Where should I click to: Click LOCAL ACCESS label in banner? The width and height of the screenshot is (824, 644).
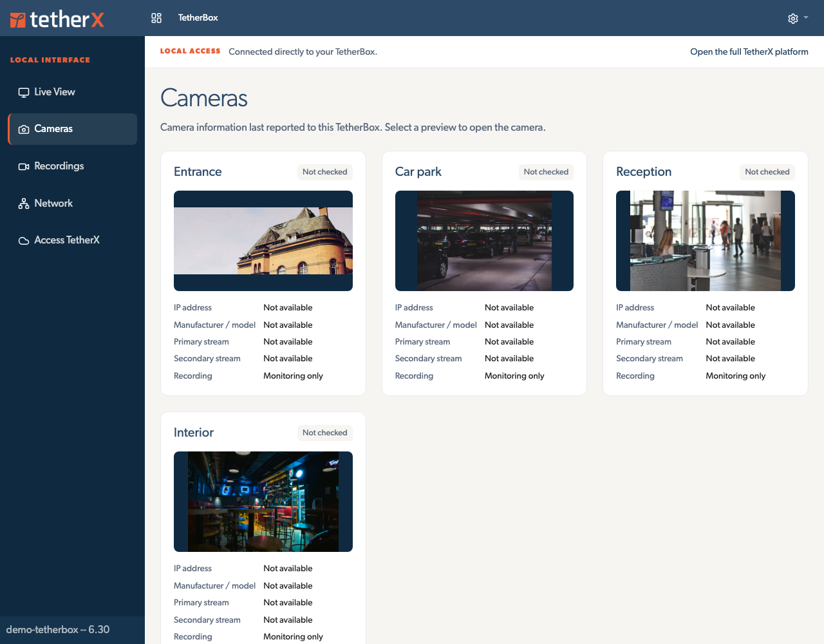(191, 52)
